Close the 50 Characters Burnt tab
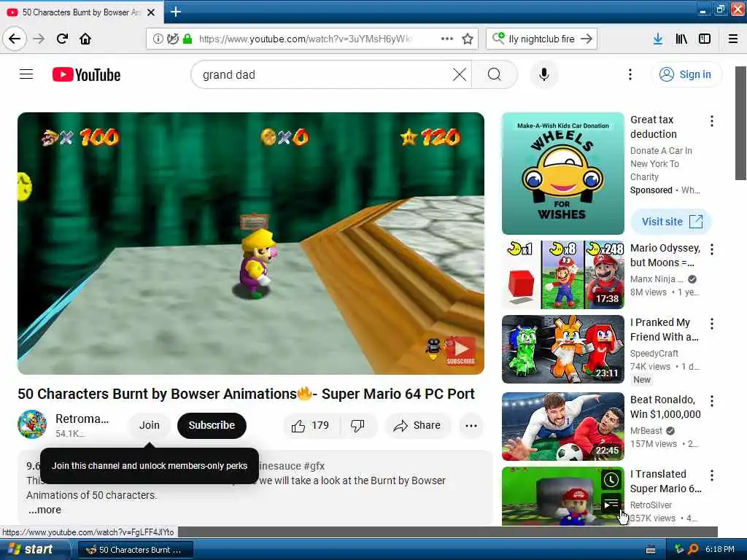747x560 pixels. (x=151, y=12)
